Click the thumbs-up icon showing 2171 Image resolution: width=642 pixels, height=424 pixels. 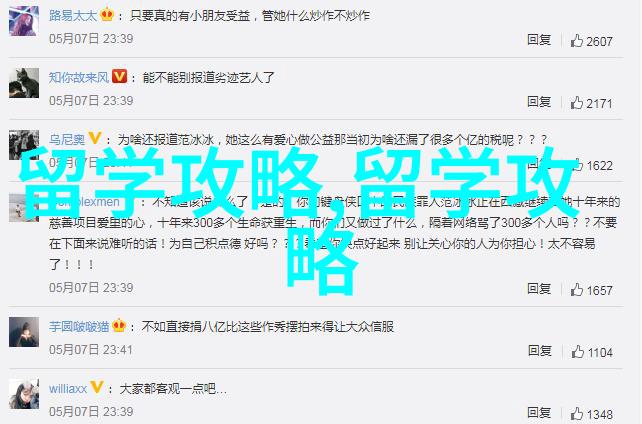576,103
